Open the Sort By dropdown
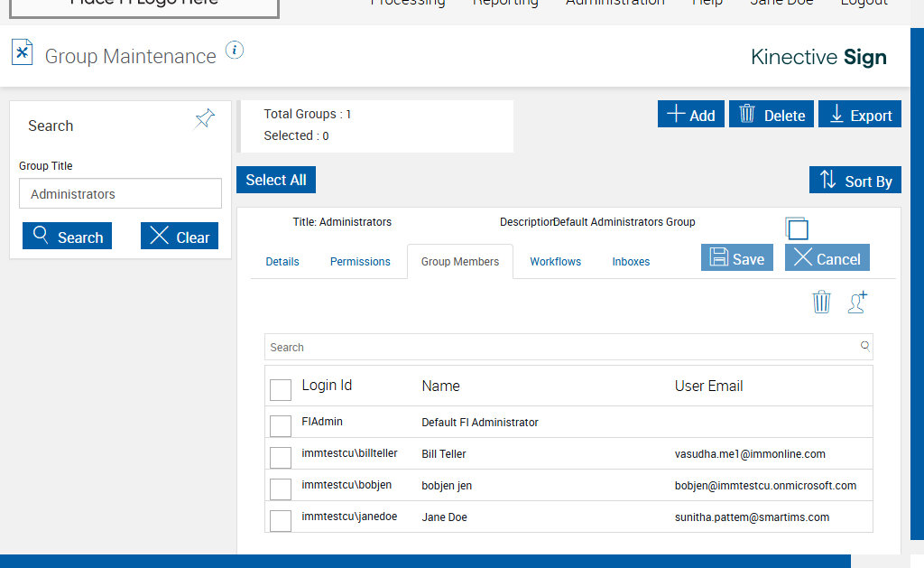This screenshot has height=568, width=924. pyautogui.click(x=855, y=180)
